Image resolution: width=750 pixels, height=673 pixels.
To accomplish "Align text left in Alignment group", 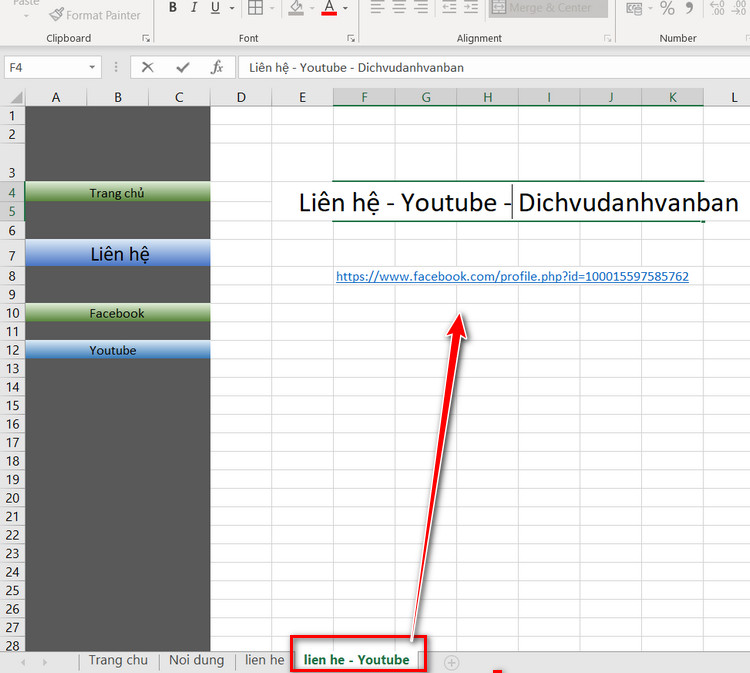I will [x=377, y=7].
